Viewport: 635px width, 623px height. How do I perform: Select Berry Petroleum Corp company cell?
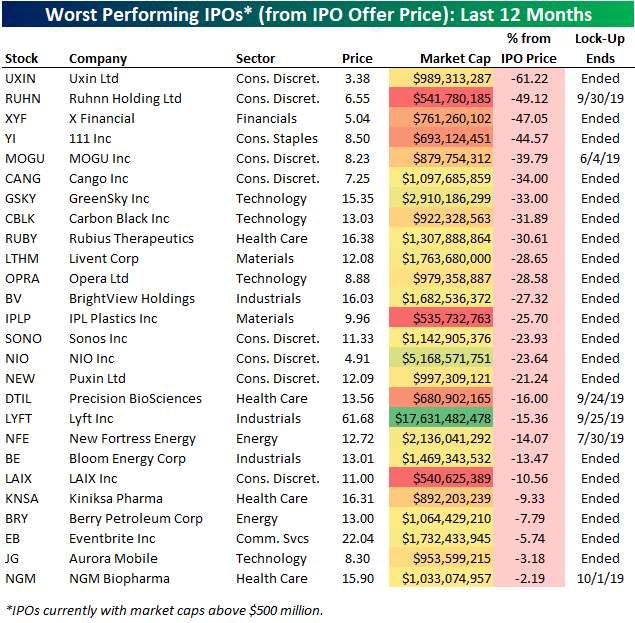[x=136, y=519]
